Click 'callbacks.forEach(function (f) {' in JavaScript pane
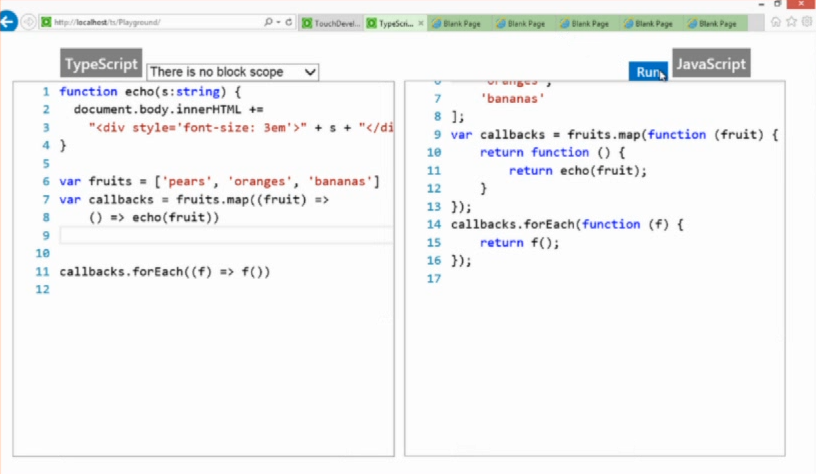Viewport: 816px width, 474px height. click(567, 224)
